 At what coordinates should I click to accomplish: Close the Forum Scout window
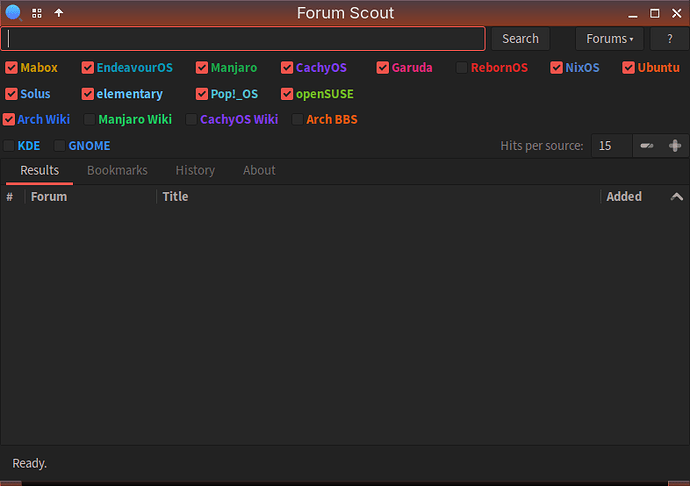[x=677, y=14]
